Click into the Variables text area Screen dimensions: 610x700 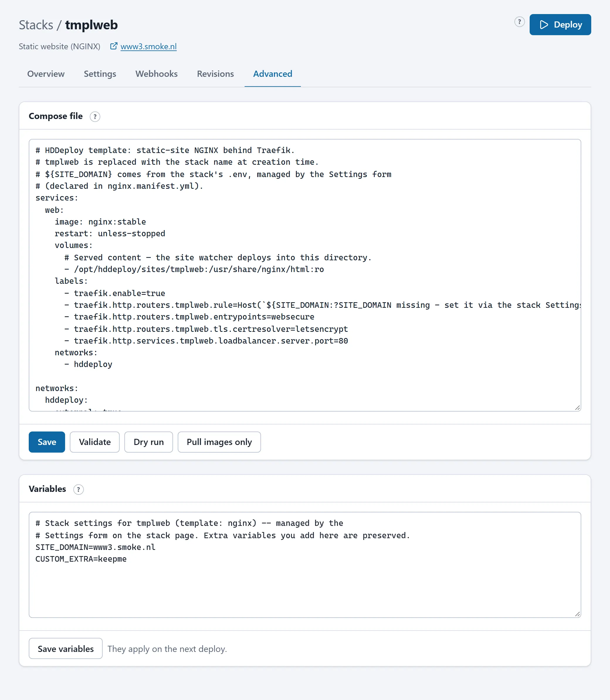(x=305, y=565)
